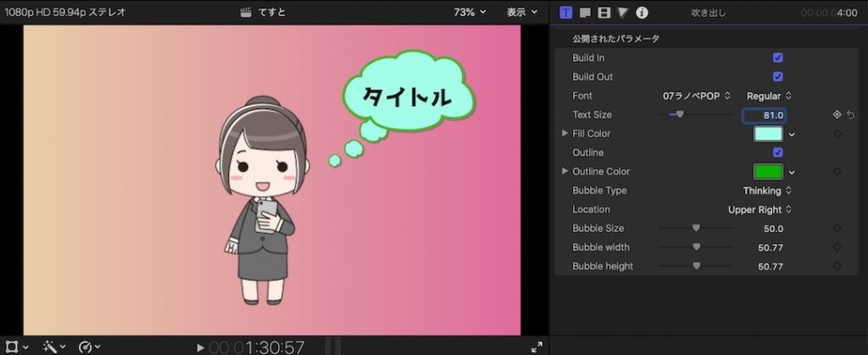Add a keyframe for Fill Color
868x355 pixels.
tap(837, 133)
